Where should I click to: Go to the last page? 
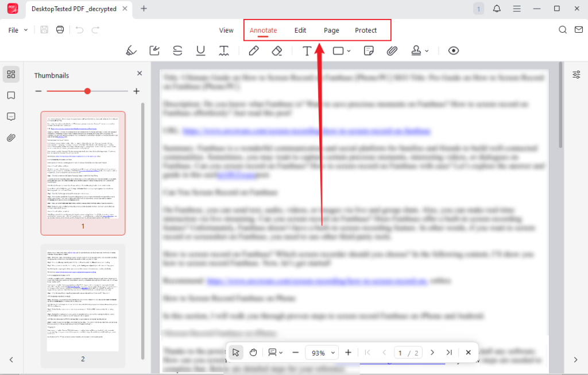[448, 352]
